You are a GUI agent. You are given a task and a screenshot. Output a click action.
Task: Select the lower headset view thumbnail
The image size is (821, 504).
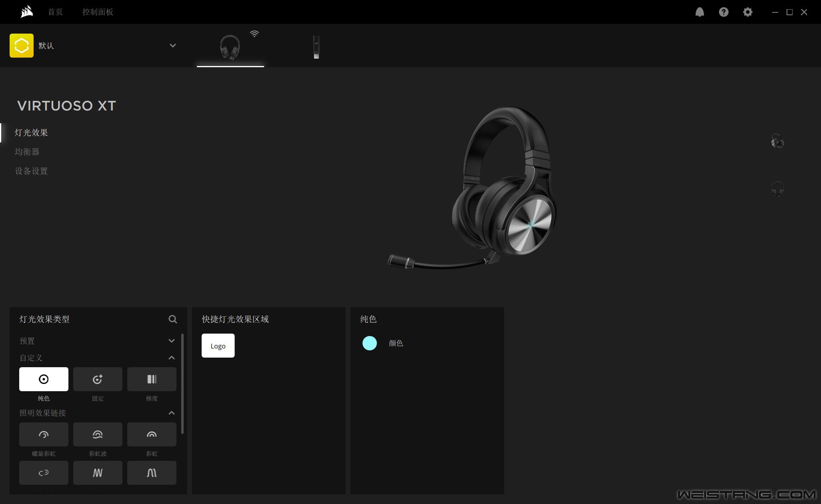pos(777,189)
